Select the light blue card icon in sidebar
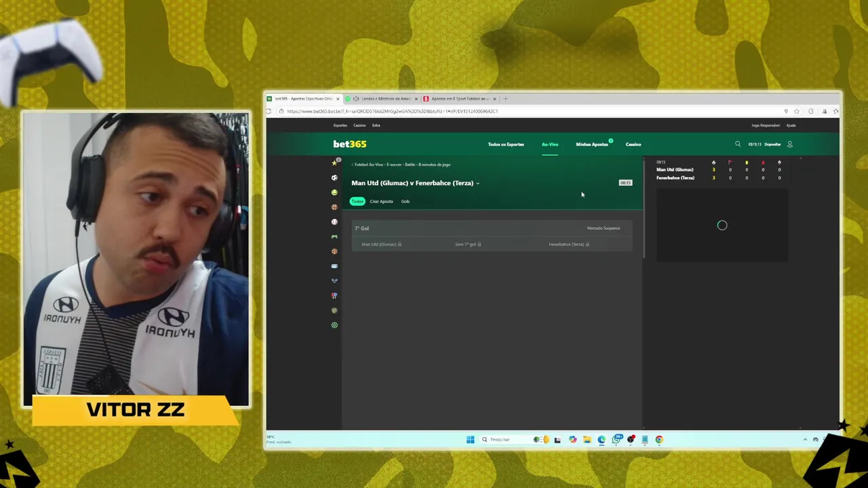This screenshot has width=868, height=488. click(x=334, y=266)
